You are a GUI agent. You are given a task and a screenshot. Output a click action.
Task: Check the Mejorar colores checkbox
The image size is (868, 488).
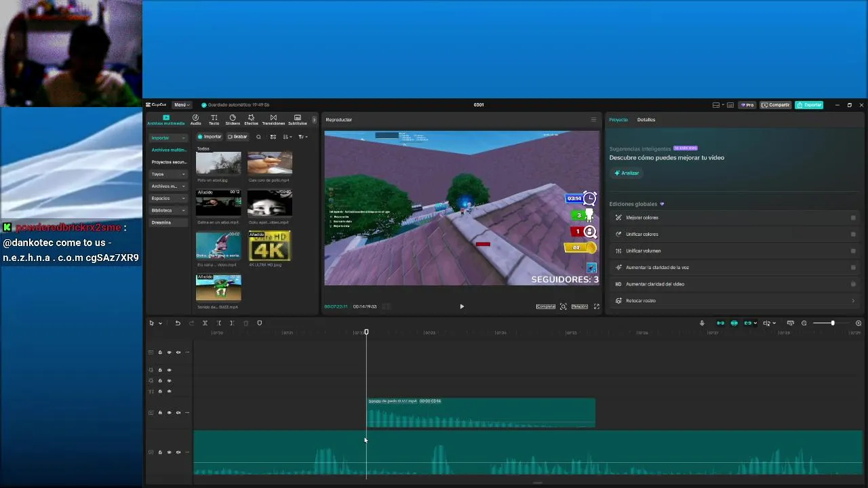(853, 218)
